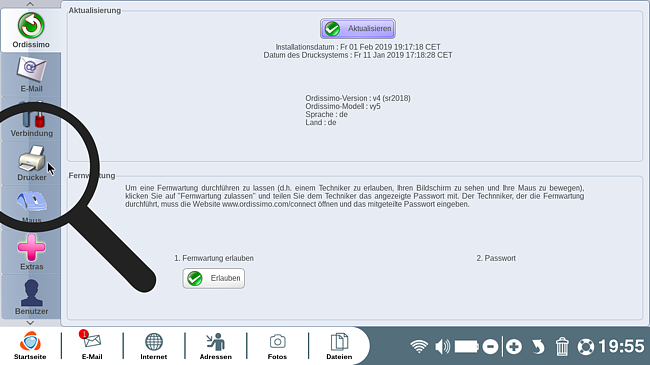The image size is (650, 365).
Task: Open Verbindung connection settings
Action: pyautogui.click(x=32, y=119)
